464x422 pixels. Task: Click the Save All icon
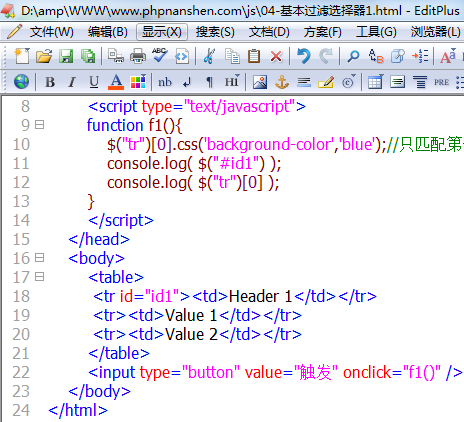88,56
